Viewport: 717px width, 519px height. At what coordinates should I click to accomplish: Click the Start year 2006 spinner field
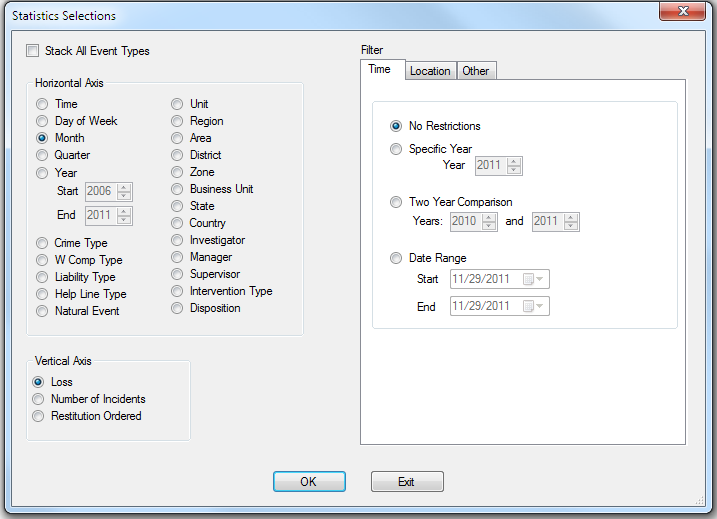tap(109, 191)
